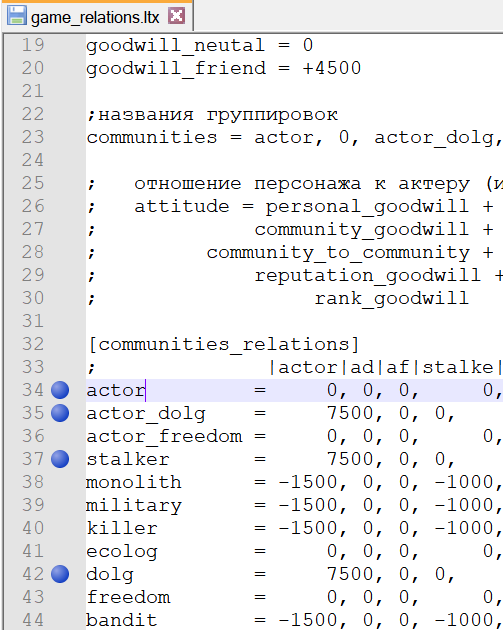Image resolution: width=503 pixels, height=630 pixels.
Task: Click the 'stalker' key on line 37
Action: click(x=128, y=459)
